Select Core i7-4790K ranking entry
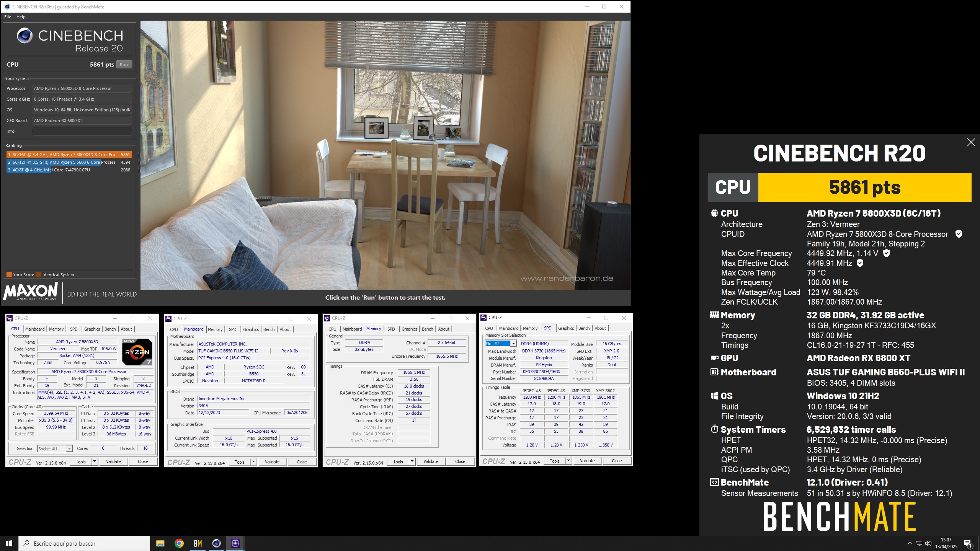This screenshot has width=980, height=551. click(69, 170)
